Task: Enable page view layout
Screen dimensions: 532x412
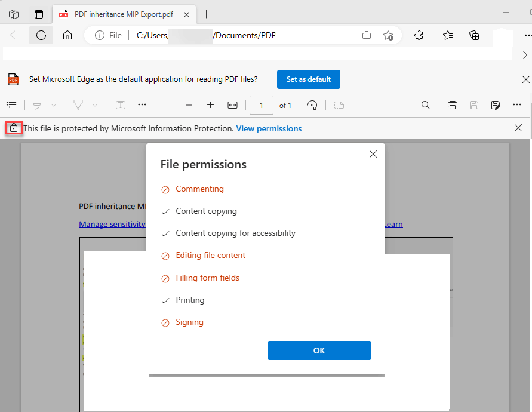Action: (x=339, y=105)
